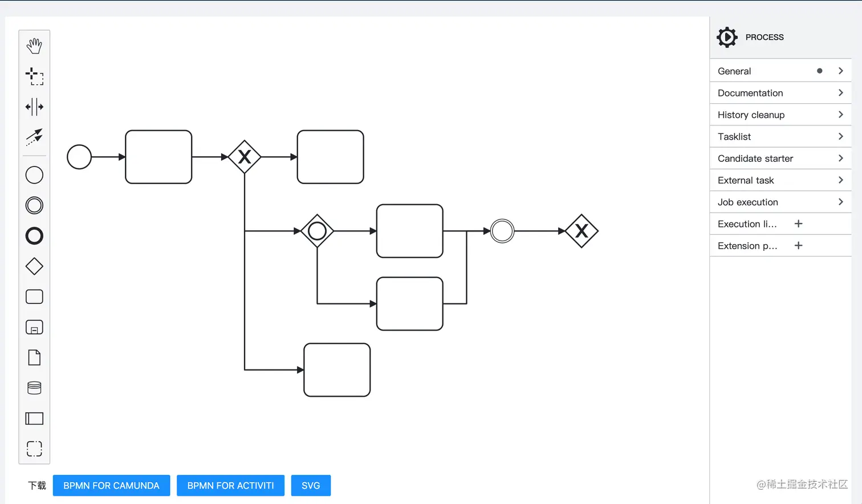Expand the External task section
The image size is (862, 504).
780,180
